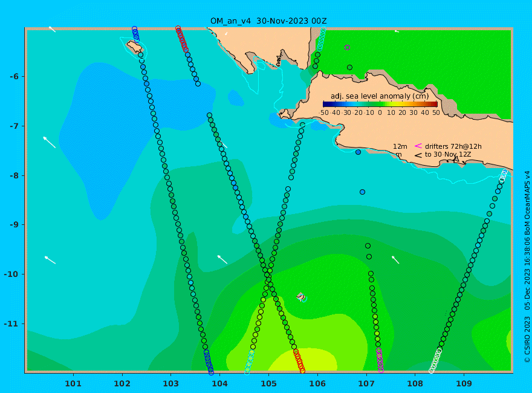
Task: Click longitude axis label 103
Action: click(170, 384)
